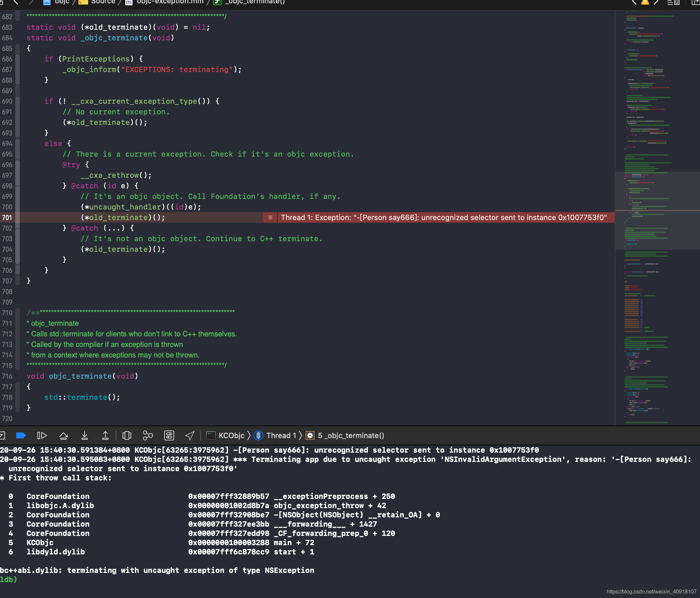
Task: Open _objc_terminate() symbol jump bar menu
Action: [255, 2]
